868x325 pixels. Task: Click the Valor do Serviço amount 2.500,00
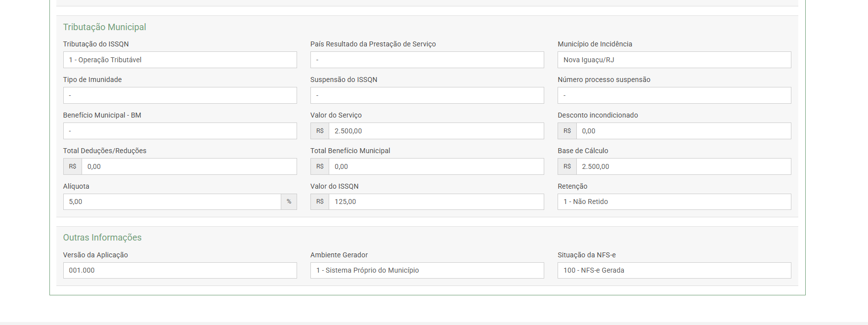[x=436, y=131]
